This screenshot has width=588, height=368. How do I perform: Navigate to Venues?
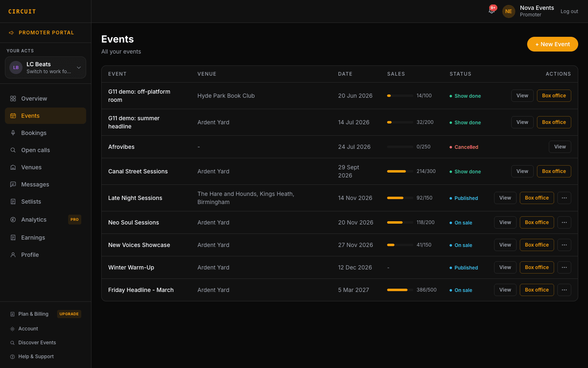pyautogui.click(x=45, y=167)
